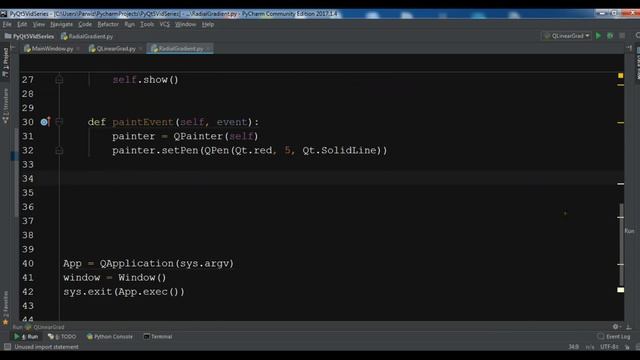640x360 pixels.
Task: Open the Run tool window button
Action: [x=26, y=337]
